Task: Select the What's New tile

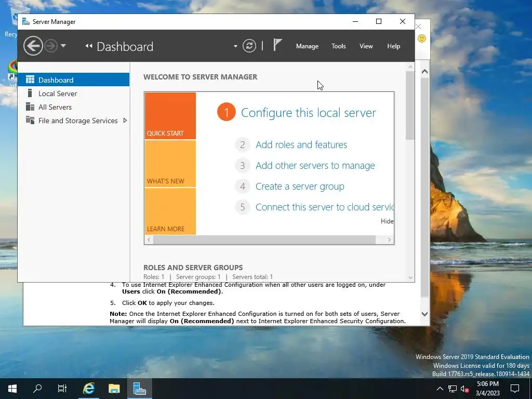Action: (x=170, y=164)
